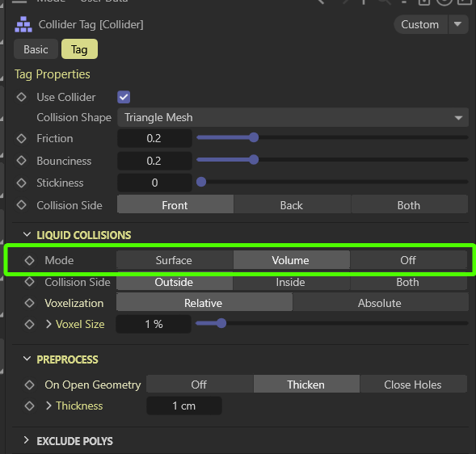Select the Tag tab
Viewport: 476px width, 454px height.
[79, 49]
